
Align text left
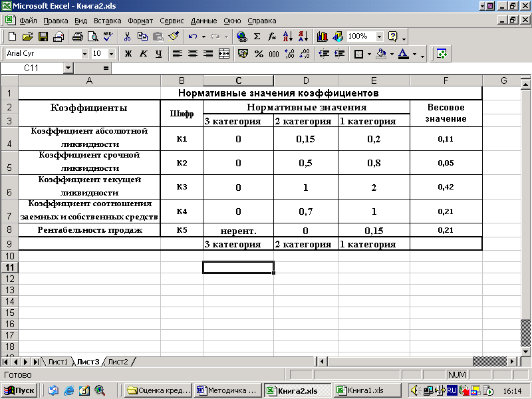pyautogui.click(x=178, y=54)
